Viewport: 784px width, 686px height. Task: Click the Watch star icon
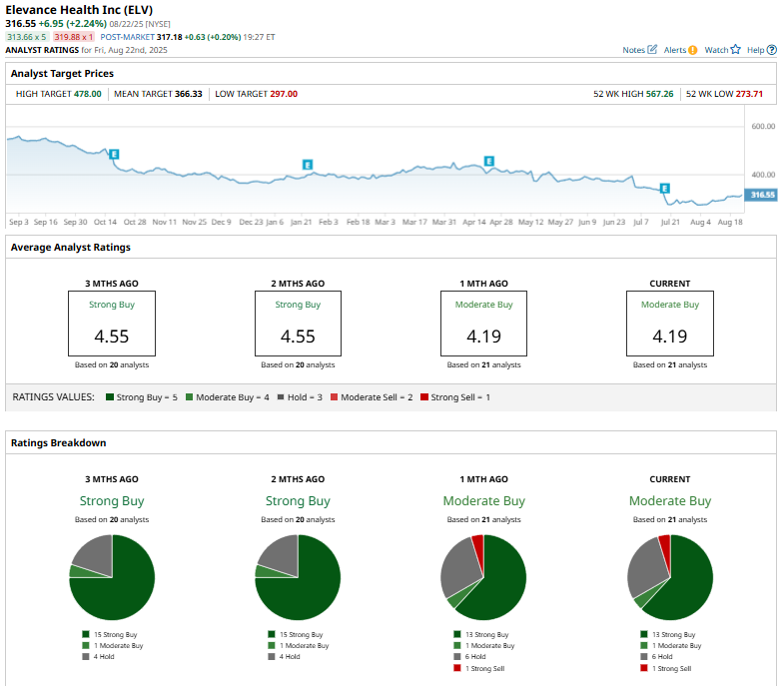[x=735, y=50]
